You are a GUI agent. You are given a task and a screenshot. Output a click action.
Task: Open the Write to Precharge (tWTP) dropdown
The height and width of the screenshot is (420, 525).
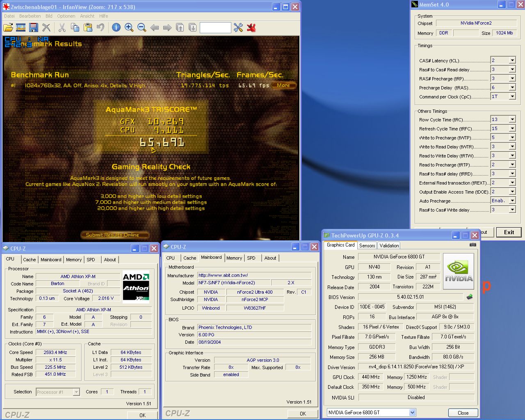click(x=512, y=137)
